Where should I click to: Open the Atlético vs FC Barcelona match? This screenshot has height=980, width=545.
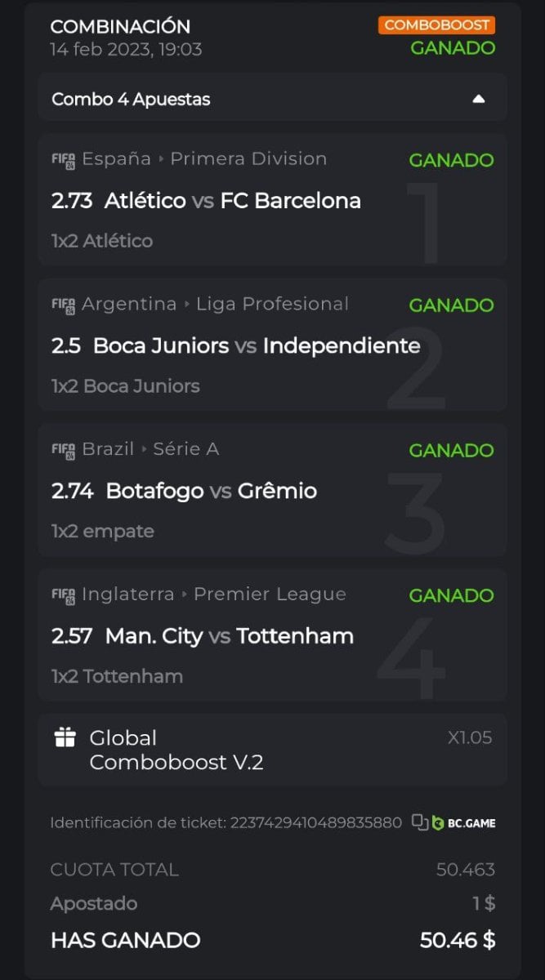point(233,201)
